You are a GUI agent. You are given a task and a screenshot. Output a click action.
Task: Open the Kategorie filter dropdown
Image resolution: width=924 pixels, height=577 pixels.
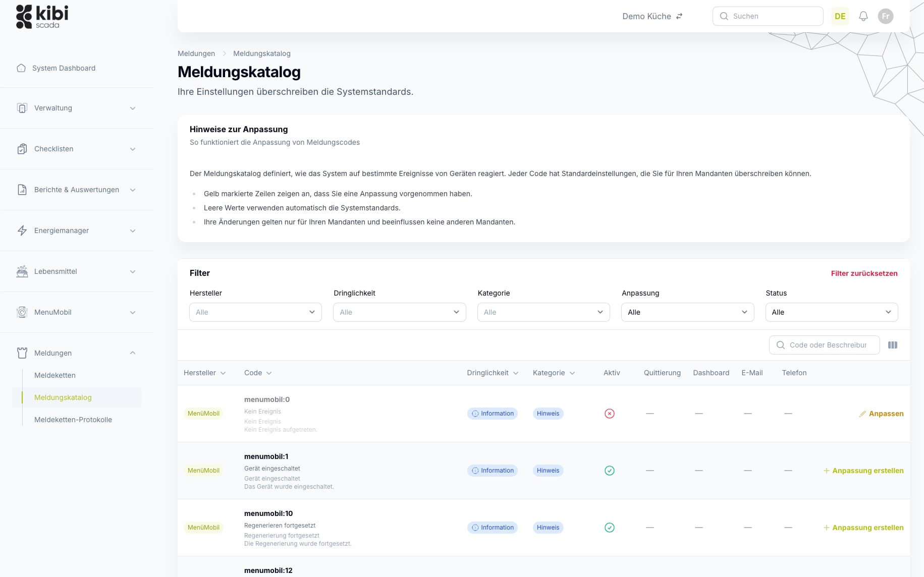point(543,312)
